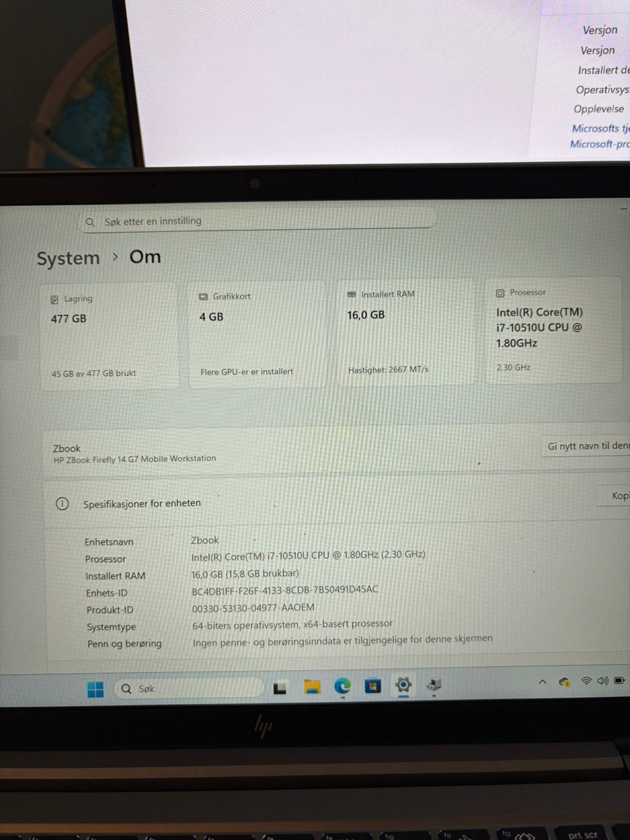
Task: Open the Windows Start menu
Action: click(95, 689)
